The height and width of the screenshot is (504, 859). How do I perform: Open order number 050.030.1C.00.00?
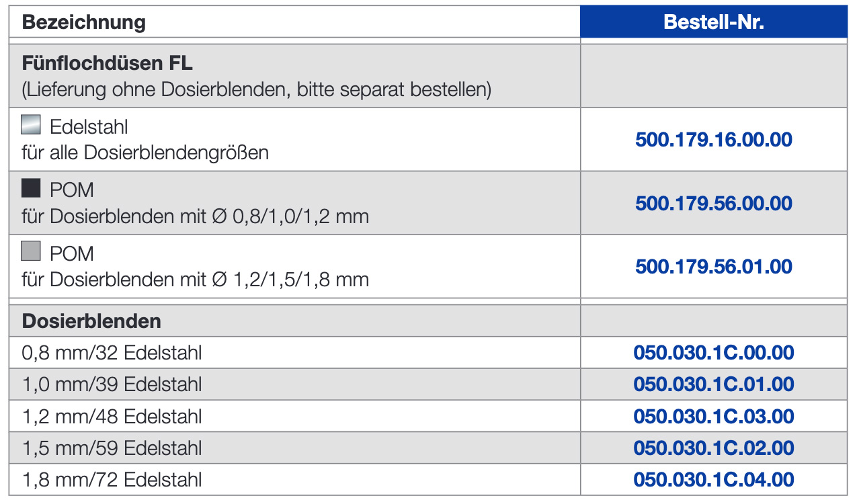(713, 353)
